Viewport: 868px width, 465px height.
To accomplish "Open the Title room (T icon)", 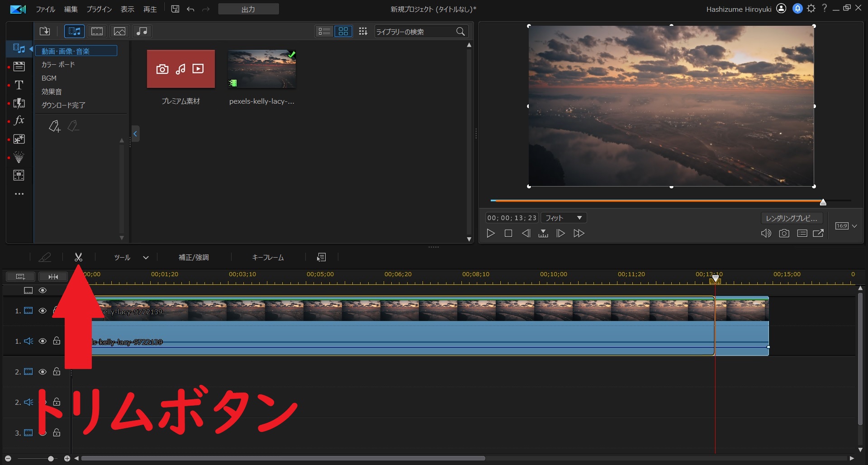I will coord(19,85).
